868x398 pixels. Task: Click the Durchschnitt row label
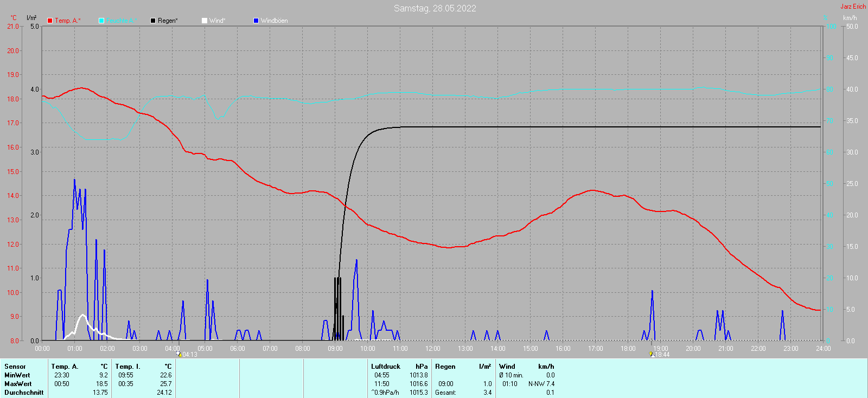pyautogui.click(x=24, y=393)
